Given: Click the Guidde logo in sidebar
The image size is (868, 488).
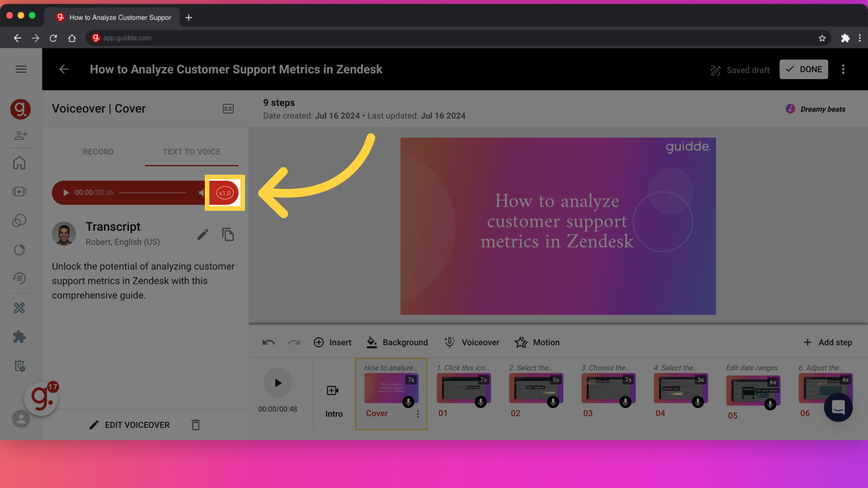Looking at the screenshot, I should pyautogui.click(x=21, y=109).
